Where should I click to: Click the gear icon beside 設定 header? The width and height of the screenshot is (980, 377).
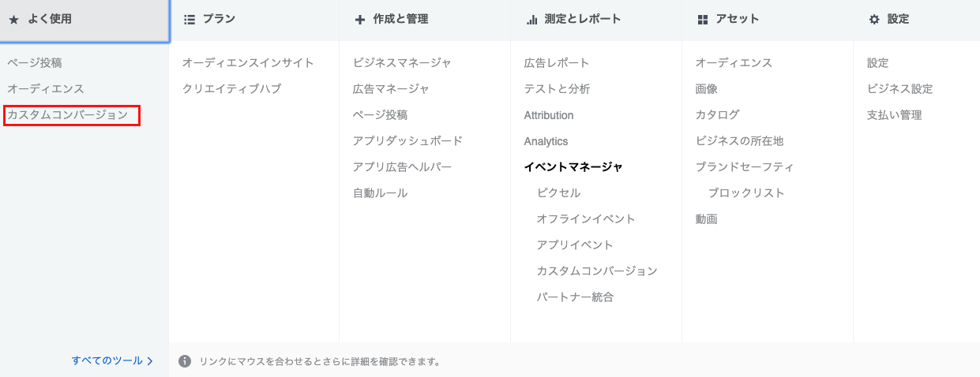point(874,20)
